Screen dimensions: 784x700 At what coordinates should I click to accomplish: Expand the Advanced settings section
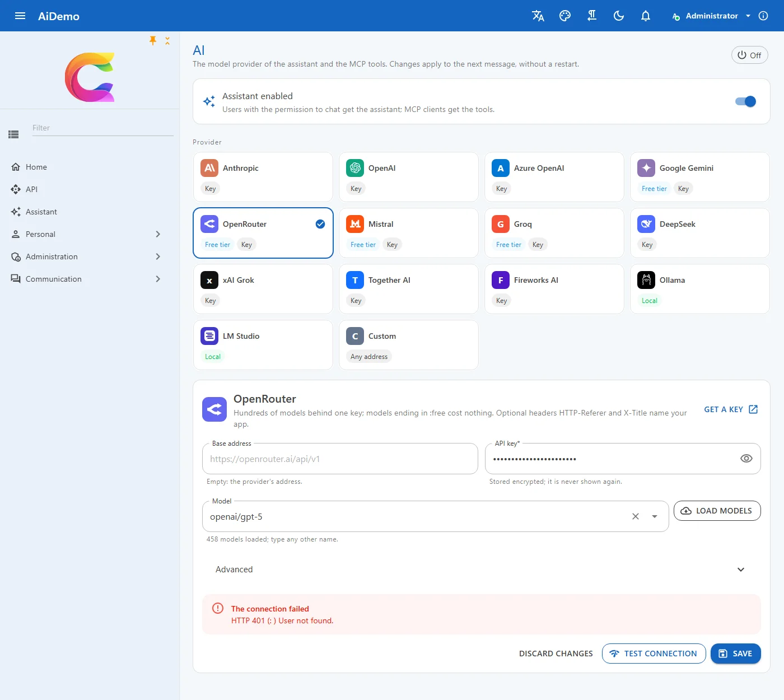click(482, 570)
